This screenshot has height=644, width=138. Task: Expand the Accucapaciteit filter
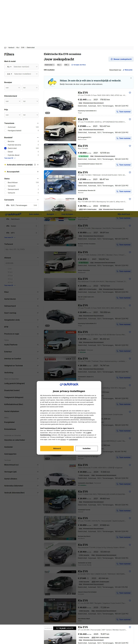(38, 172)
